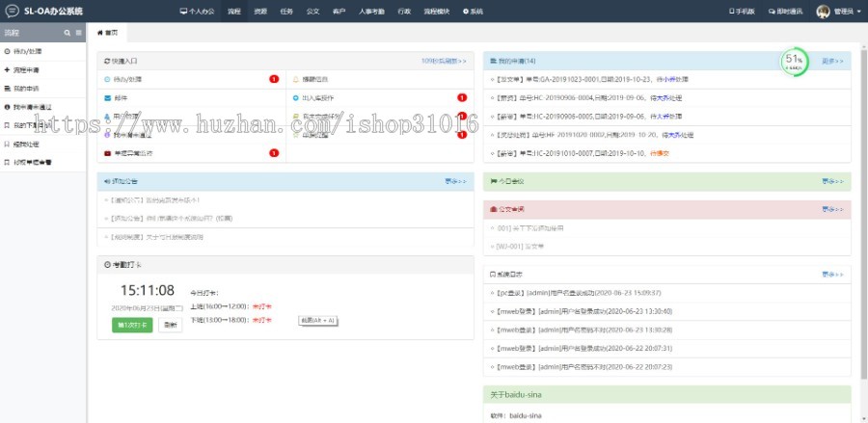Viewport: 868px width, 423px height.
Task: Open the 流程 top navigation menu
Action: [x=234, y=11]
